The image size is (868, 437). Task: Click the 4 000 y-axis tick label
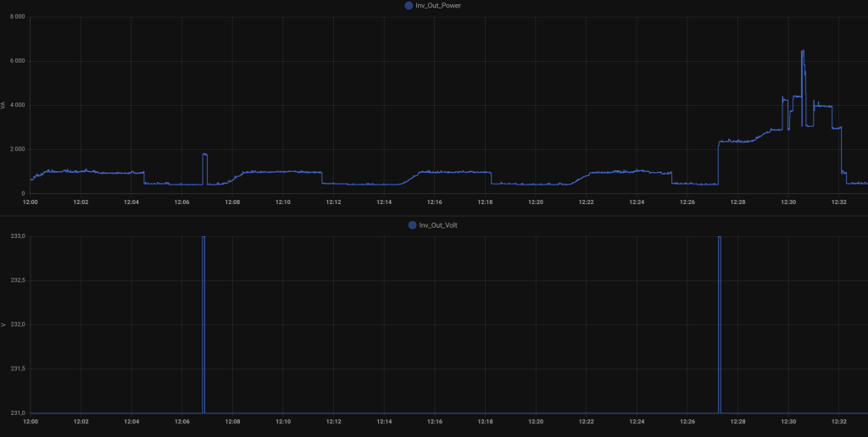(17, 105)
